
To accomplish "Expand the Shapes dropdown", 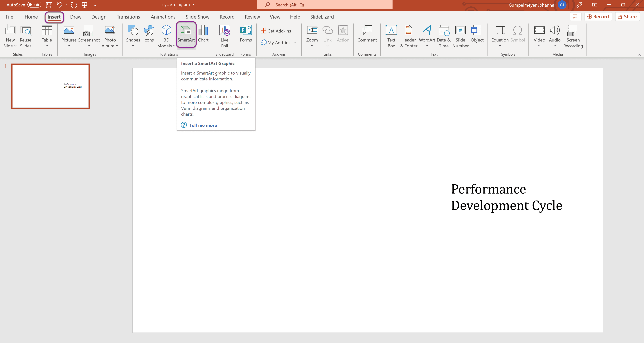I will tap(133, 46).
